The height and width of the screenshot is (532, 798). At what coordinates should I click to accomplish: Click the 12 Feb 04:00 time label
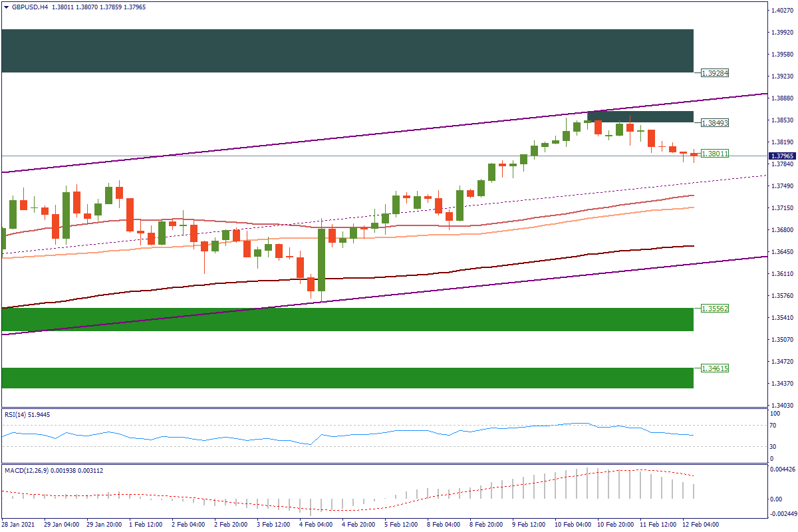700,525
